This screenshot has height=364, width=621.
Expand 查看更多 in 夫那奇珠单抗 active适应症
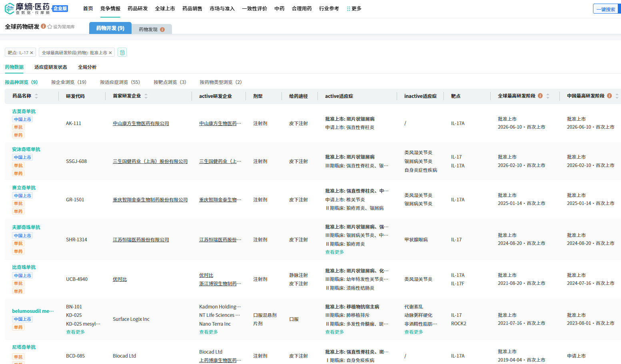tap(334, 252)
